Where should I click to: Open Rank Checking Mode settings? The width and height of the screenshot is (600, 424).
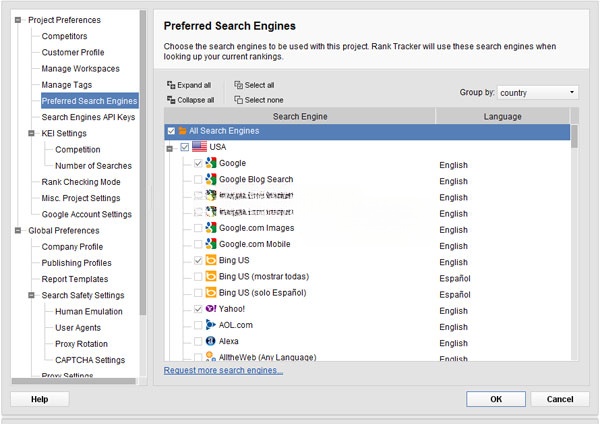[x=81, y=182]
